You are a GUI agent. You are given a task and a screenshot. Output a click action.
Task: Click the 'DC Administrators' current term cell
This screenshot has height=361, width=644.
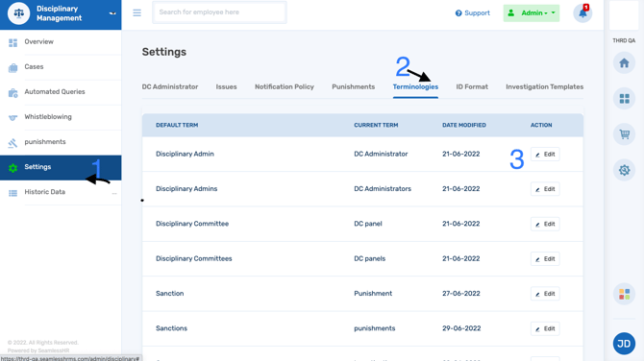click(x=383, y=189)
